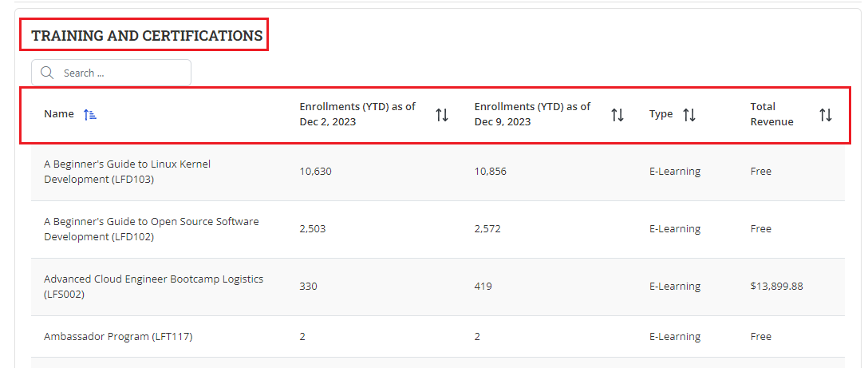The image size is (868, 368).
Task: Click the Total Revenue sort arrows
Action: pyautogui.click(x=825, y=115)
